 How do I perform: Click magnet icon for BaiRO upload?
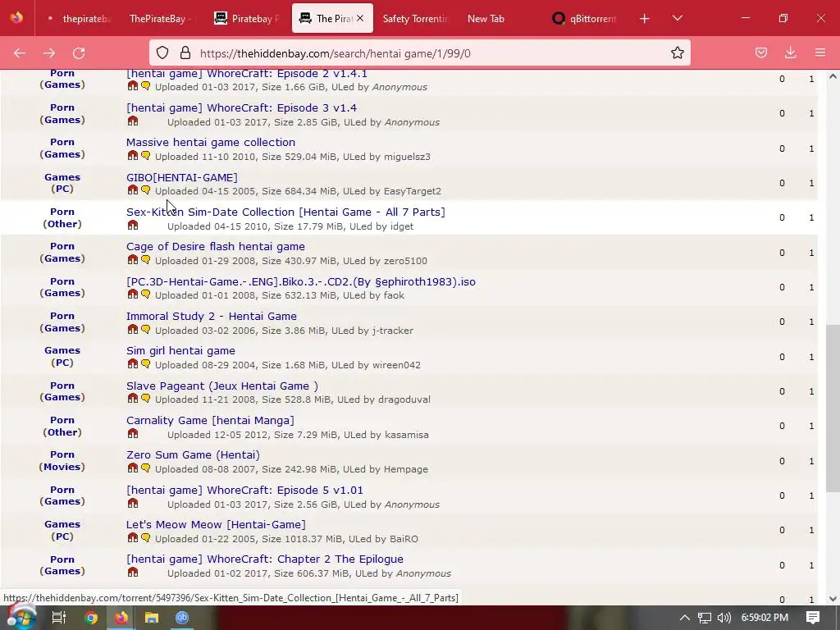click(133, 537)
